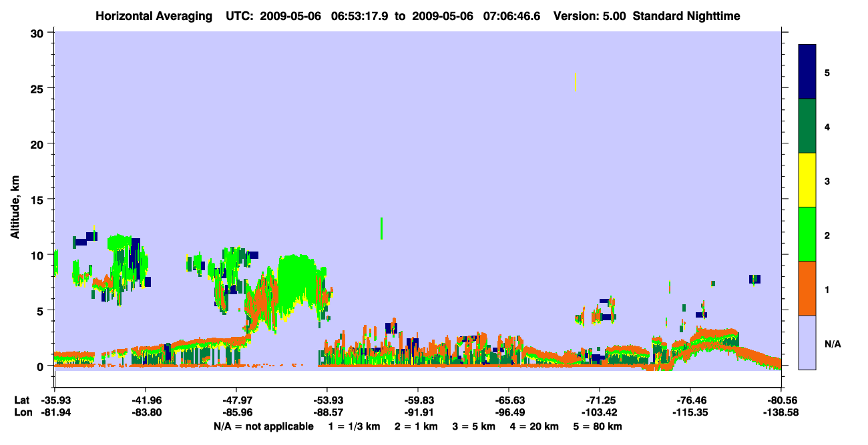Click the 'Version: 5.00' text
This screenshot has width=868, height=445.
(590, 15)
